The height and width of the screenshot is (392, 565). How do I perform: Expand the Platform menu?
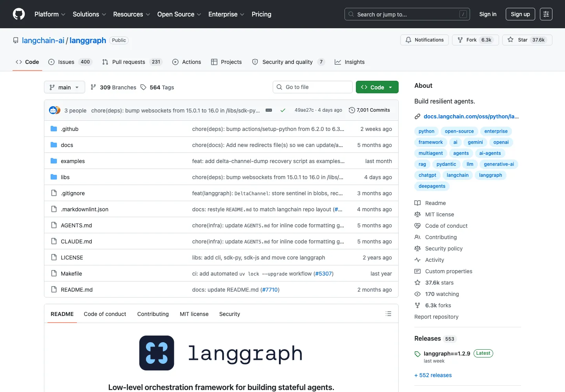point(50,14)
